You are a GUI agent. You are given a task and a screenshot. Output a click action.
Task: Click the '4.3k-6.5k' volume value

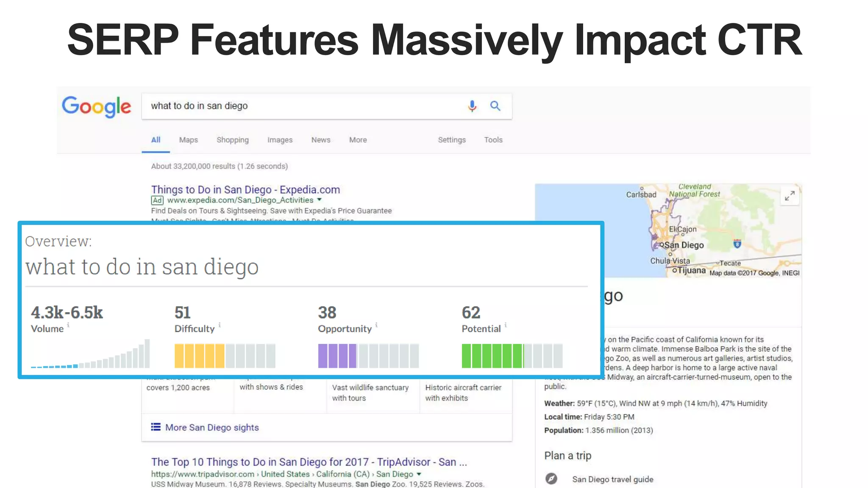click(67, 313)
